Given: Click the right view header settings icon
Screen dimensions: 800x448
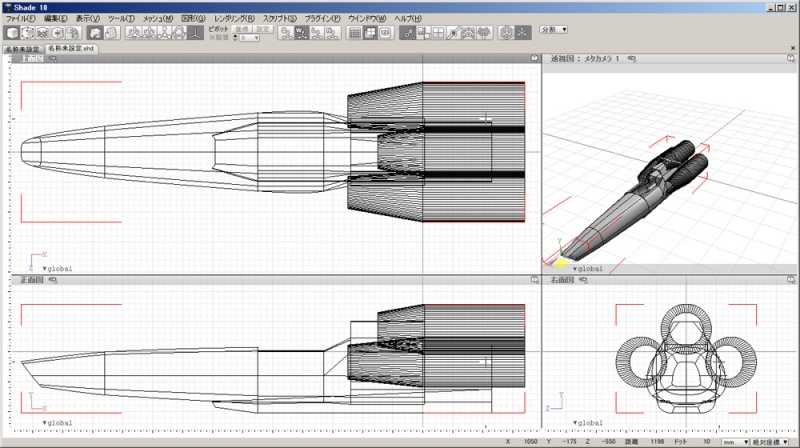Looking at the screenshot, I should coord(583,280).
